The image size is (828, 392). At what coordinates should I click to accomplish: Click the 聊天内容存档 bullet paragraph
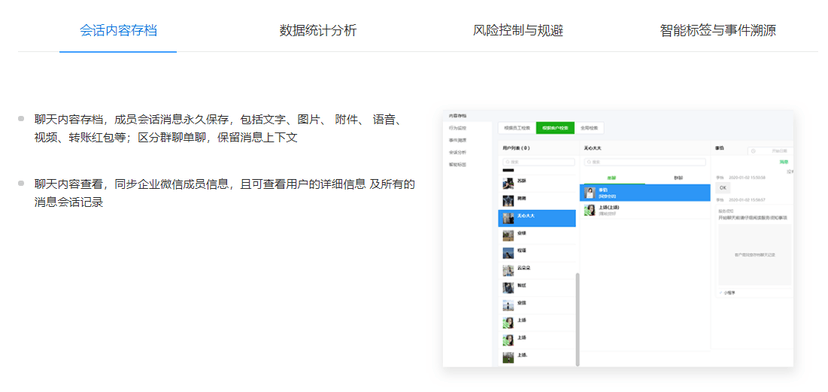pyautogui.click(x=219, y=128)
